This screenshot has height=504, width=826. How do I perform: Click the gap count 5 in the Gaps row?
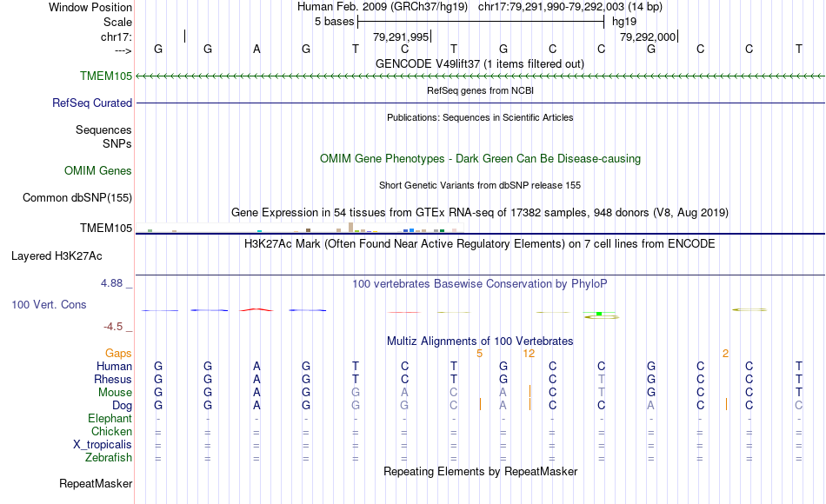pos(479,354)
